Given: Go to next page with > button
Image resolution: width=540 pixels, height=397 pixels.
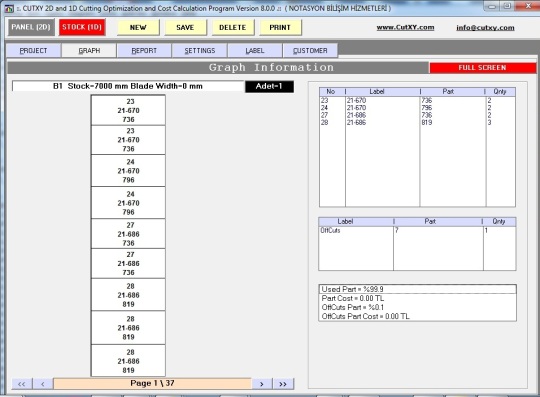Looking at the screenshot, I should click(262, 384).
